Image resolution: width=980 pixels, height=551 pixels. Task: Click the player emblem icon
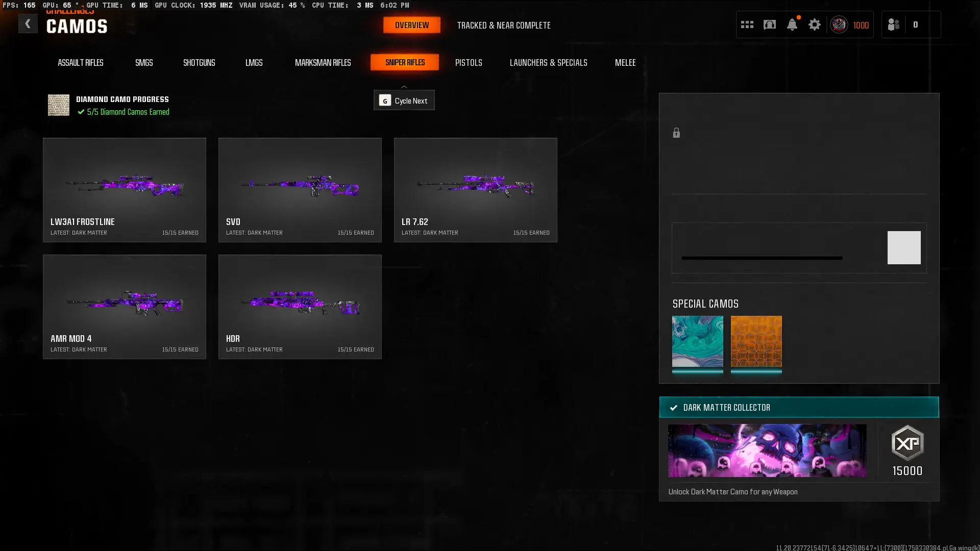click(839, 24)
